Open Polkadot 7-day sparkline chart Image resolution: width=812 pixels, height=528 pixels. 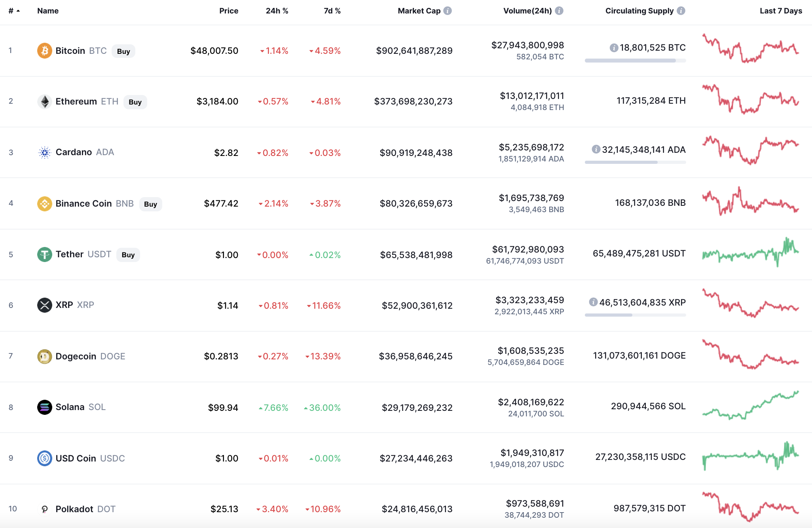pos(751,507)
